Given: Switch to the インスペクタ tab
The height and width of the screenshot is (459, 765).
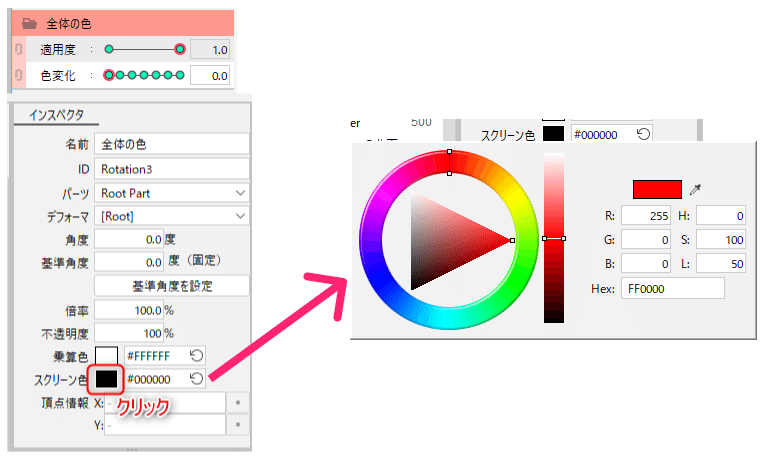Looking at the screenshot, I should click(56, 115).
